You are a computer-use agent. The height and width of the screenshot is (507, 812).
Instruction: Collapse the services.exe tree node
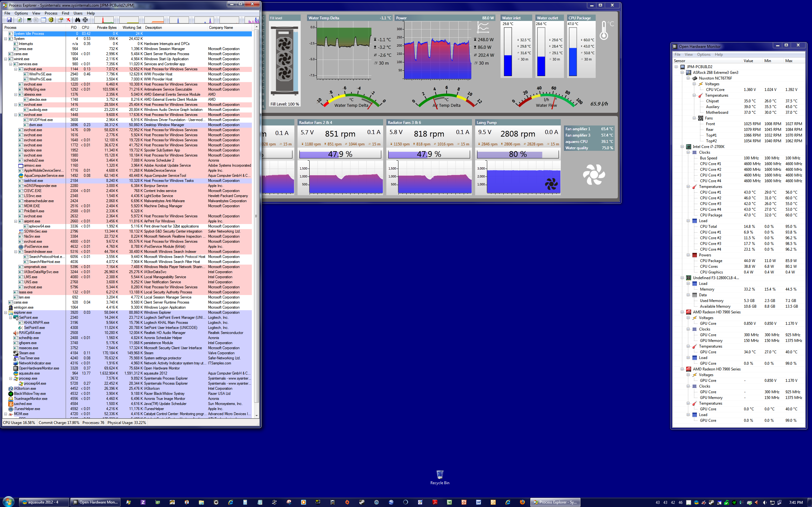point(11,64)
